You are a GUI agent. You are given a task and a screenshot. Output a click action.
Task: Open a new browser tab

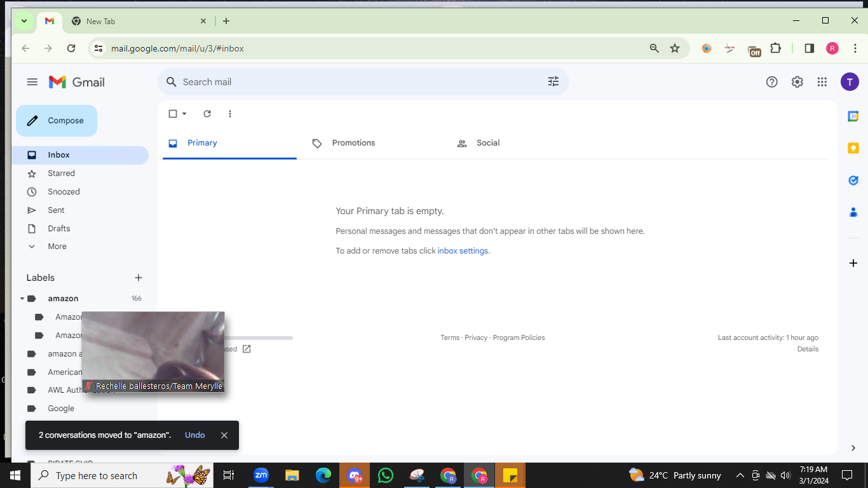coord(226,21)
